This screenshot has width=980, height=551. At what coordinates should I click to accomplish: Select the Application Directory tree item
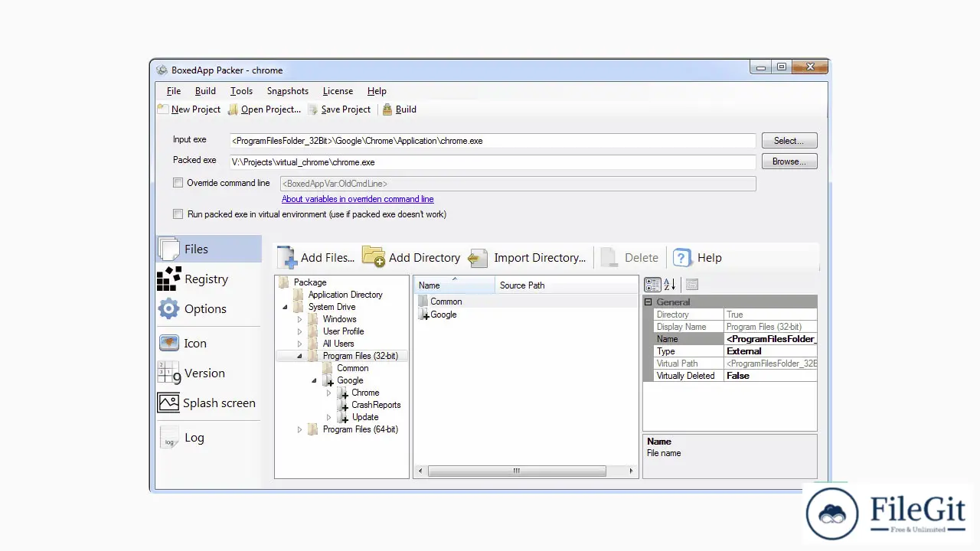pos(345,295)
